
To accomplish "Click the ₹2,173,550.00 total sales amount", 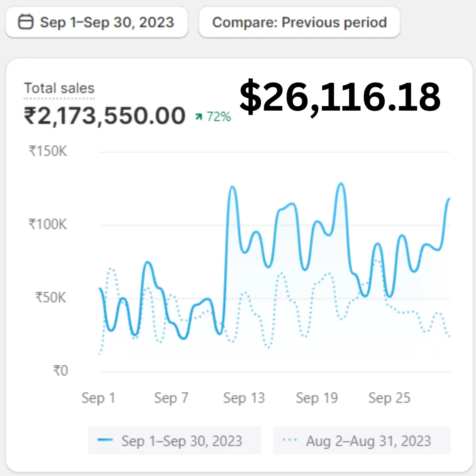I will coord(105,116).
